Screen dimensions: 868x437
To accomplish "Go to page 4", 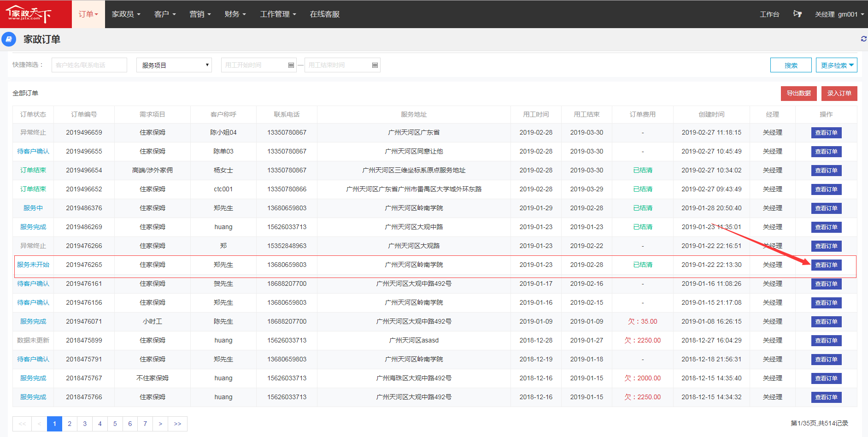I will point(100,424).
